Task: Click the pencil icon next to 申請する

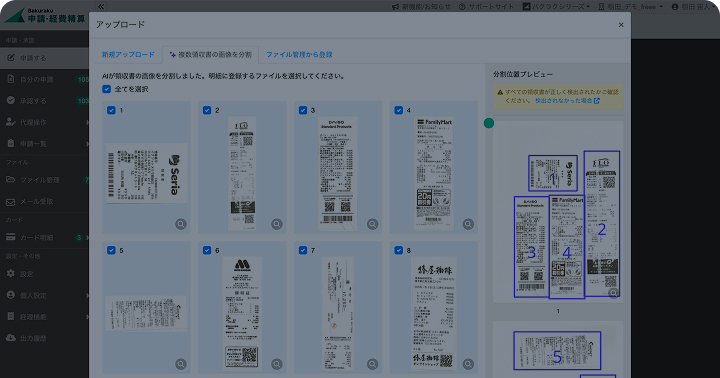Action: (11, 58)
